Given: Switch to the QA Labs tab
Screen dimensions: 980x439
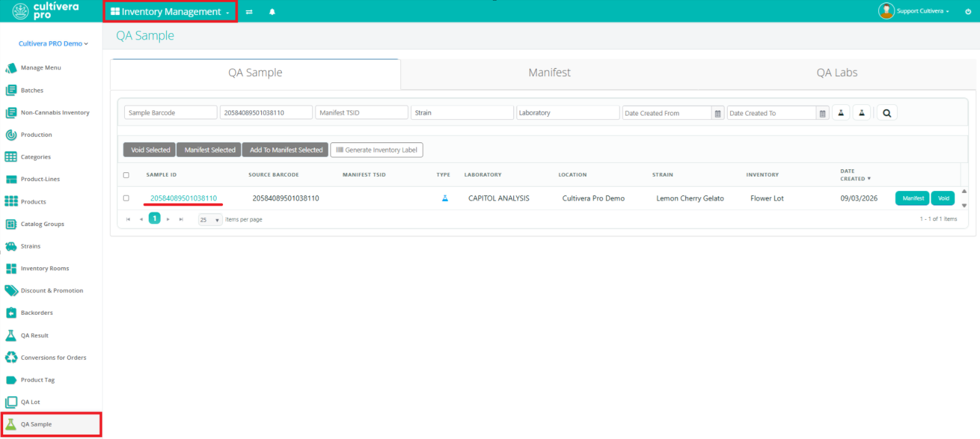Looking at the screenshot, I should [837, 73].
